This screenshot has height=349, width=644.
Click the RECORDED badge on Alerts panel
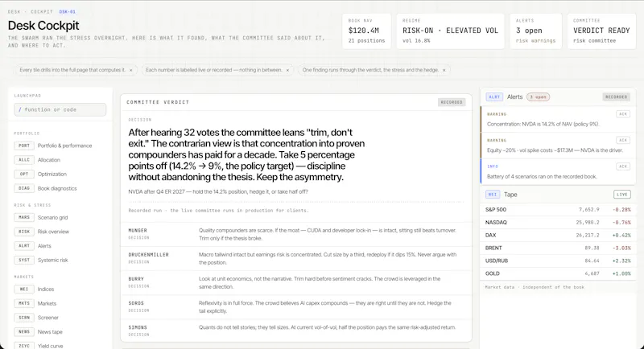click(616, 96)
